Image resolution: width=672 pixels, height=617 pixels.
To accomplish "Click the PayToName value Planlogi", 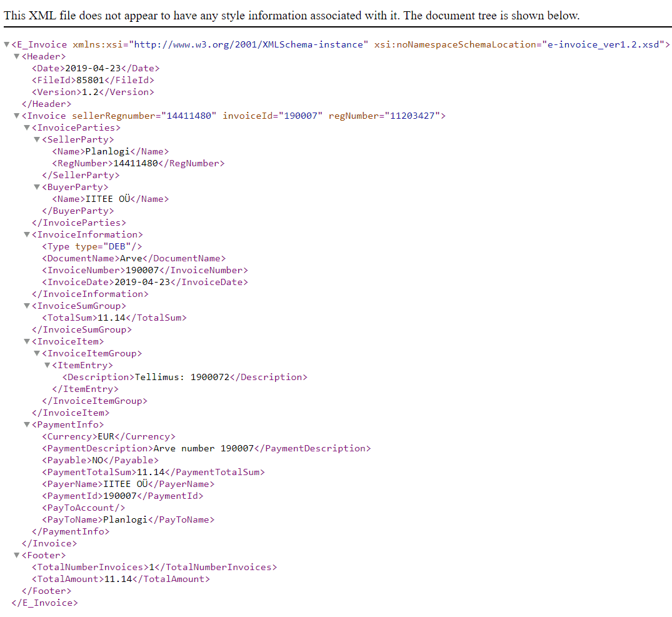I will tap(126, 519).
